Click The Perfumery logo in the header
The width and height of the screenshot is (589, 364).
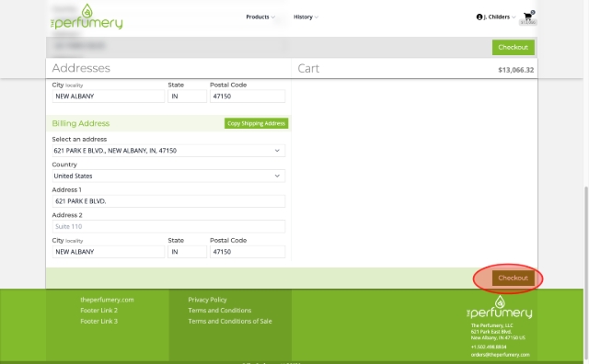pos(87,17)
